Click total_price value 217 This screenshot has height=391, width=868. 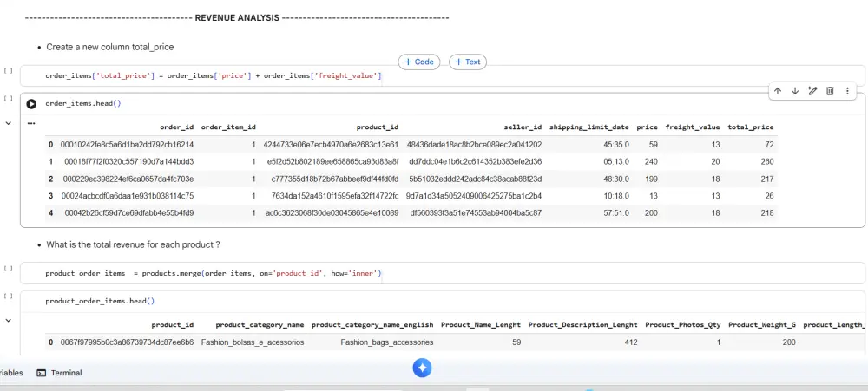pyautogui.click(x=767, y=179)
